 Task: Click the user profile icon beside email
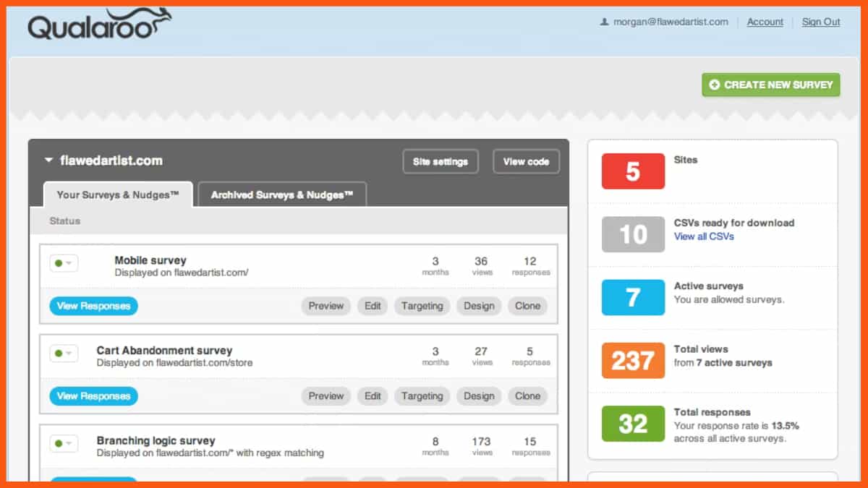coord(604,22)
